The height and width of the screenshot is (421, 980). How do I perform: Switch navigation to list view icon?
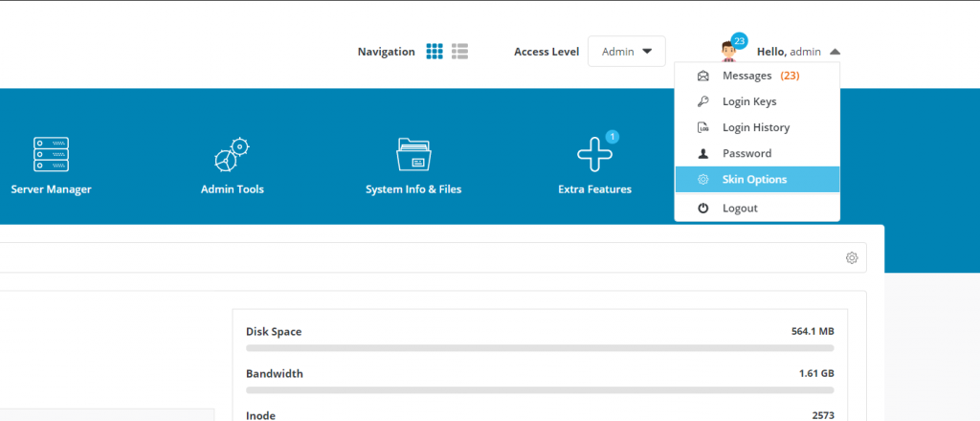tap(460, 52)
